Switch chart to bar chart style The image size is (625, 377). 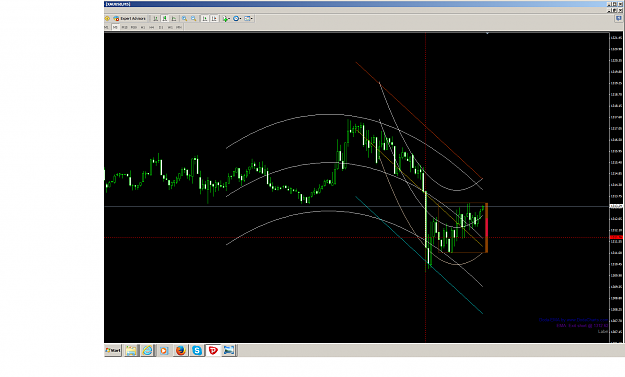[155, 18]
